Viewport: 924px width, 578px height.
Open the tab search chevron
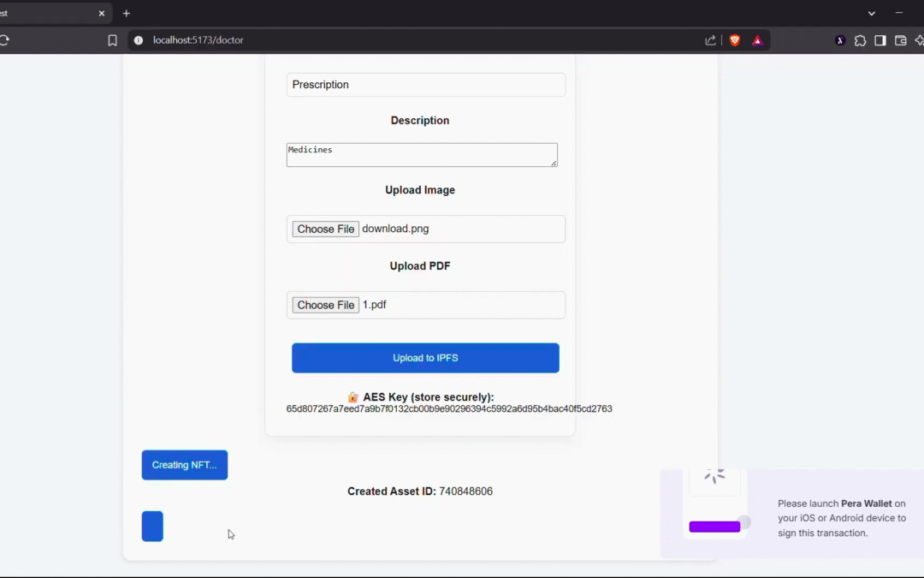[x=871, y=13]
